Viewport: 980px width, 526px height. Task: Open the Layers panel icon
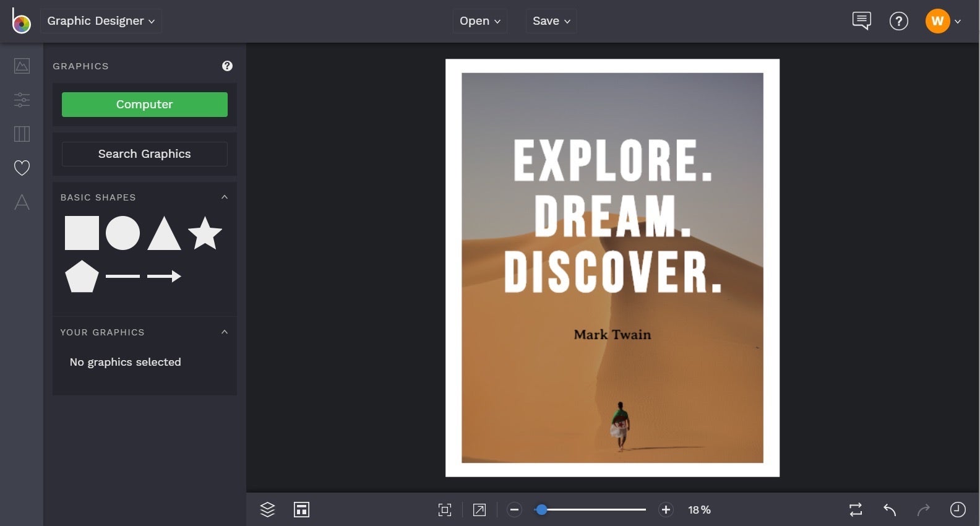coord(267,509)
